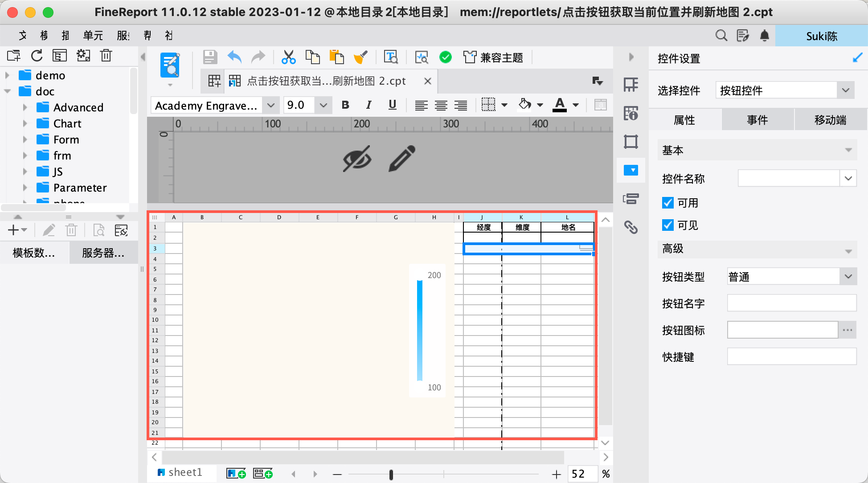Click the format painter brush icon
The width and height of the screenshot is (868, 483).
(x=360, y=57)
